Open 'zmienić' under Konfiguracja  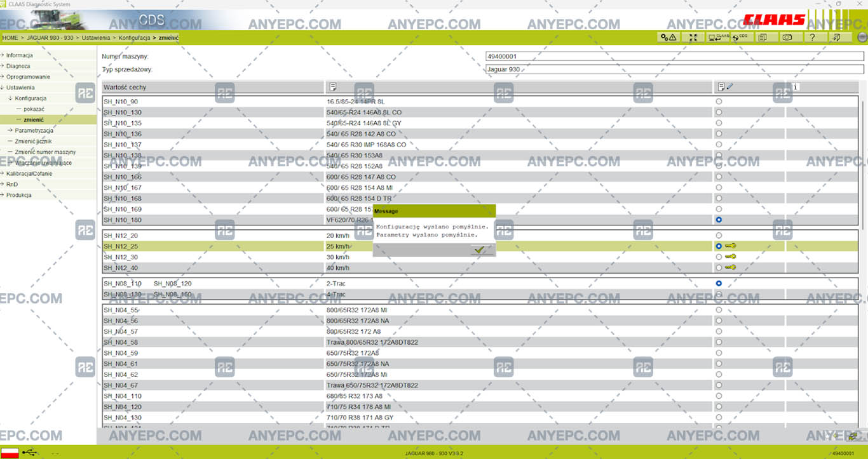pos(34,119)
